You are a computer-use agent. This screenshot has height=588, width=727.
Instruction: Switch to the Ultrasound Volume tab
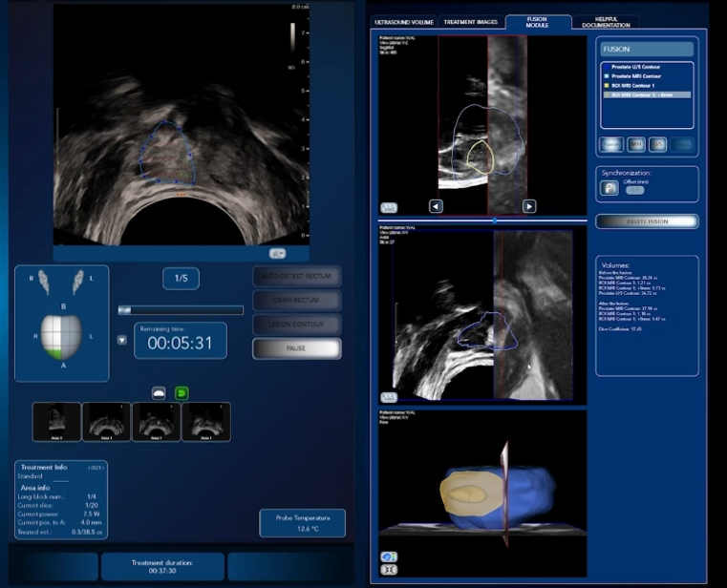[403, 21]
